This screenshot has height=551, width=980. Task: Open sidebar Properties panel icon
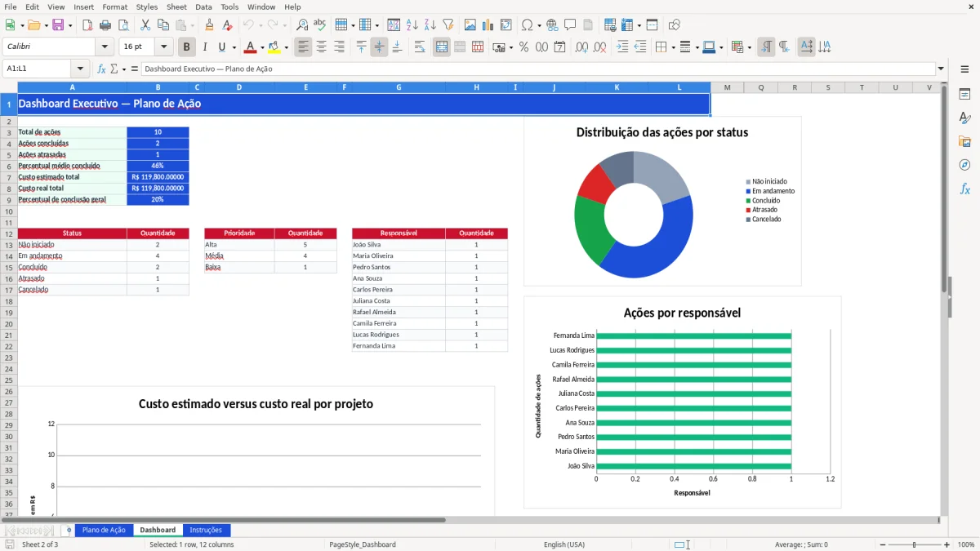click(964, 95)
